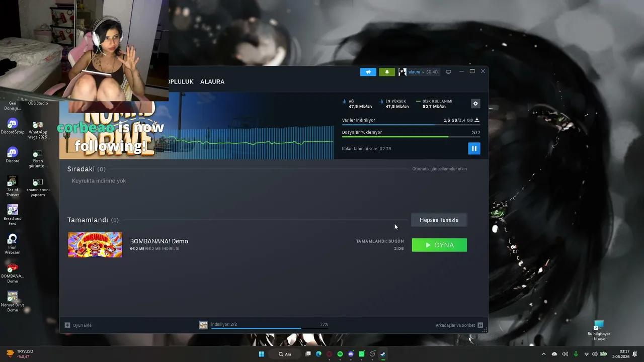Click Oyun Ekle plus icon
This screenshot has height=362, width=644.
click(67, 325)
